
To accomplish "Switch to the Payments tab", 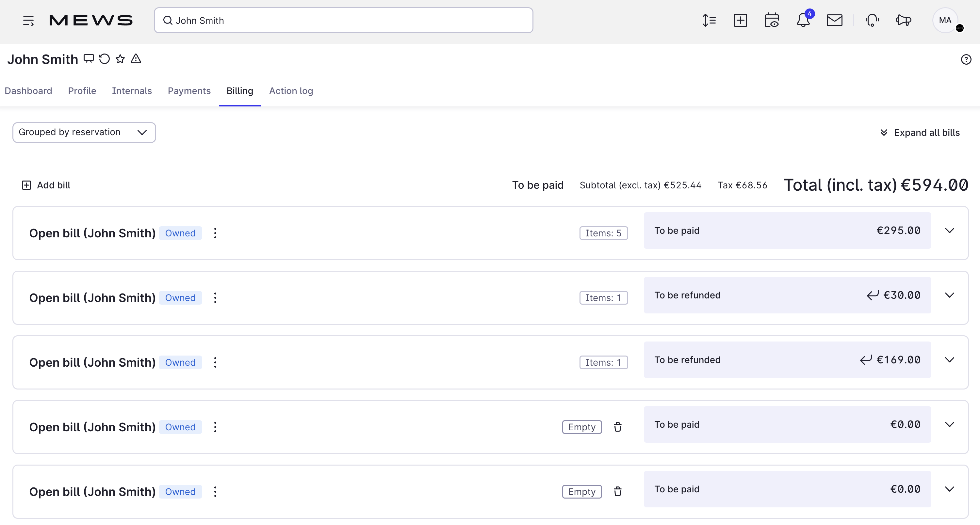I will [x=189, y=91].
